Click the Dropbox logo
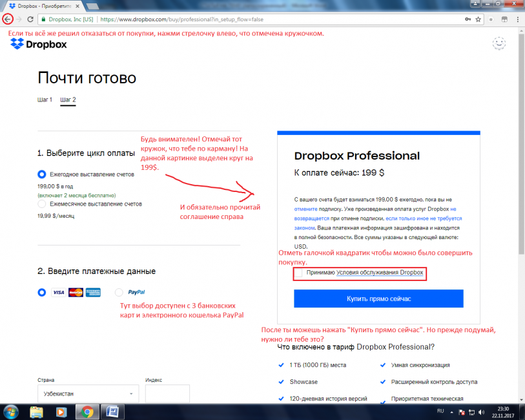Image resolution: width=525 pixels, height=420 pixels. pos(39,44)
